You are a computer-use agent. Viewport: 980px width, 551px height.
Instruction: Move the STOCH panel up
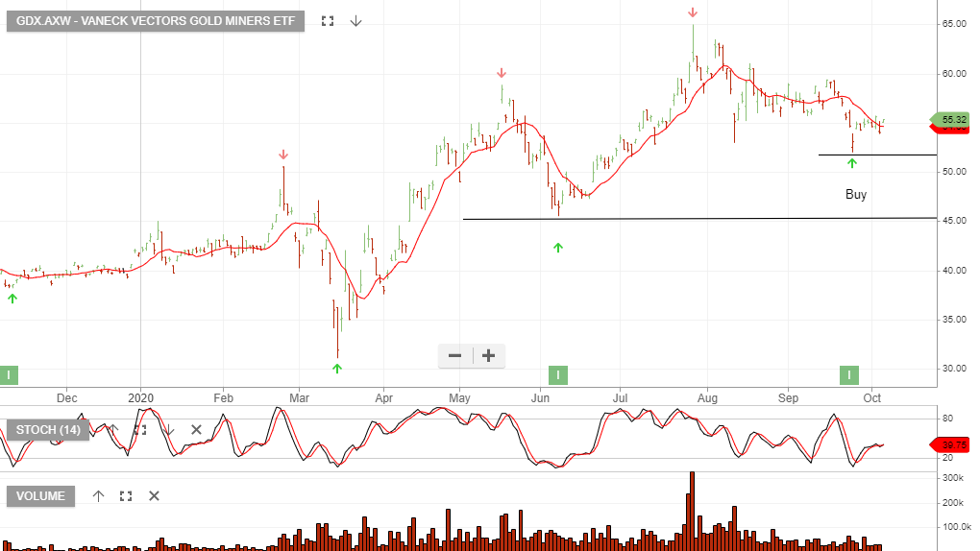pos(113,429)
